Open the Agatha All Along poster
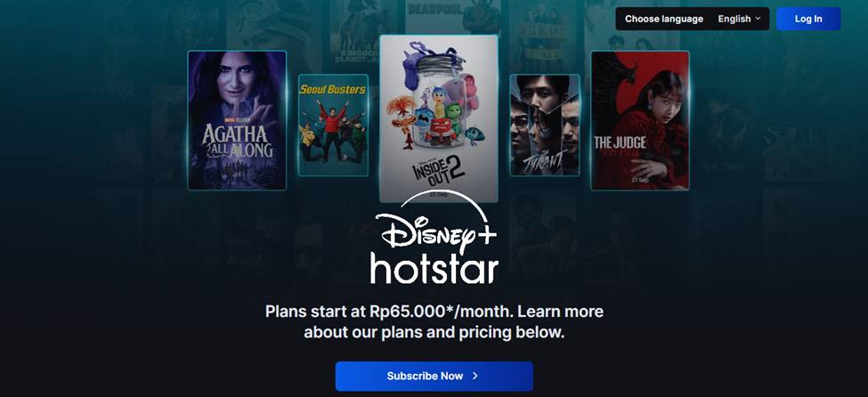 click(237, 120)
